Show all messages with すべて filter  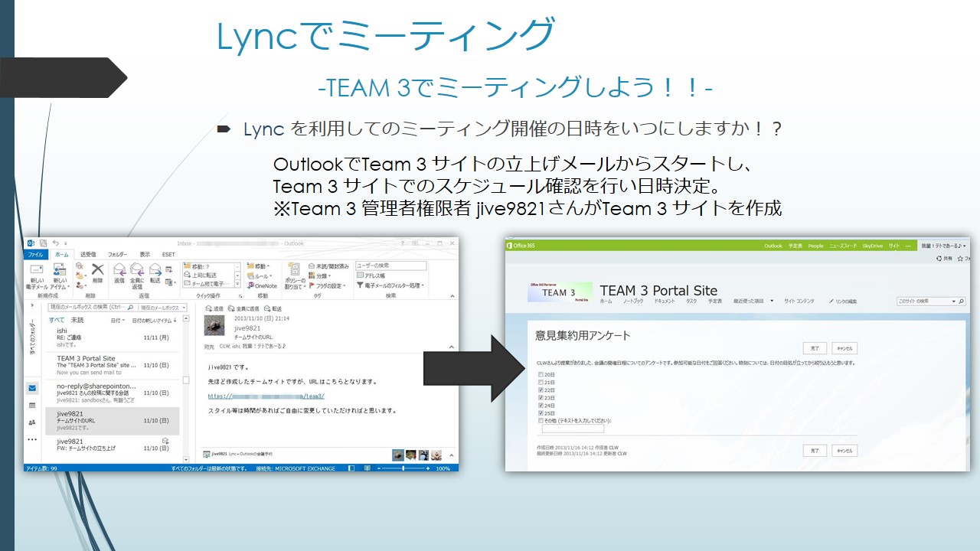pos(57,320)
